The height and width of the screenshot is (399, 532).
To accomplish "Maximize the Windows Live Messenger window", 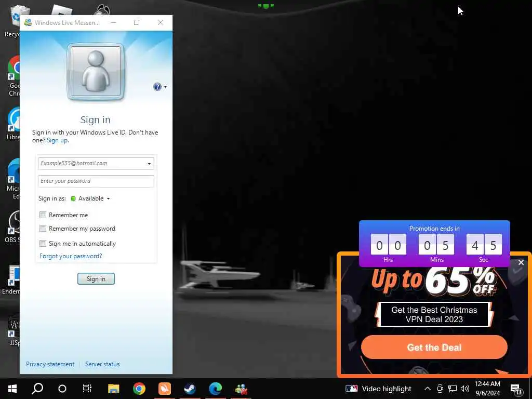I will coord(137,22).
